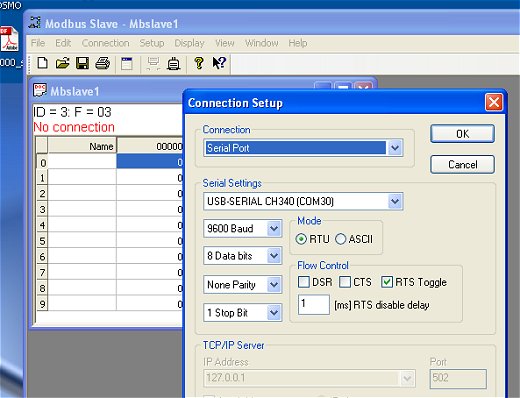Screen dimensions: 520x398
Task: Click the highlighted value cell in row 0
Action: (150, 162)
